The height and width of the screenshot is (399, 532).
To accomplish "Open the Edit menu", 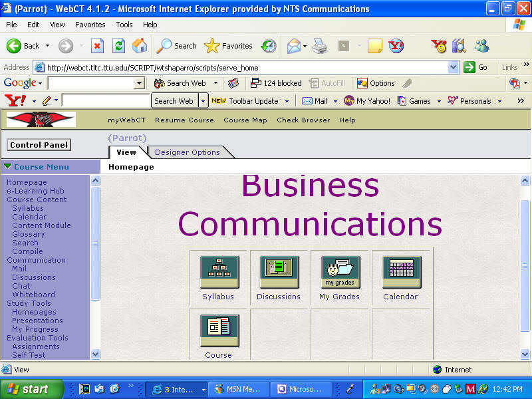I will pos(33,25).
